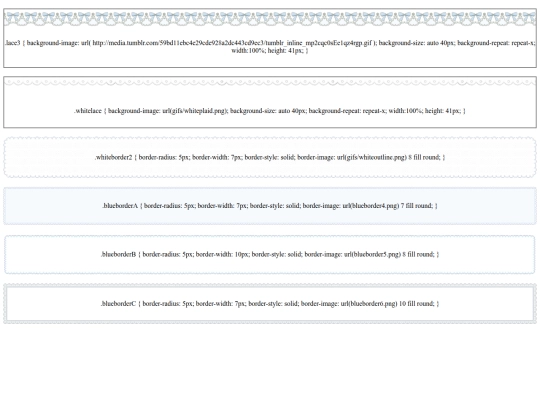Select the .blueborderB CSS rule text
This screenshot has width=540, height=405.
(270, 255)
